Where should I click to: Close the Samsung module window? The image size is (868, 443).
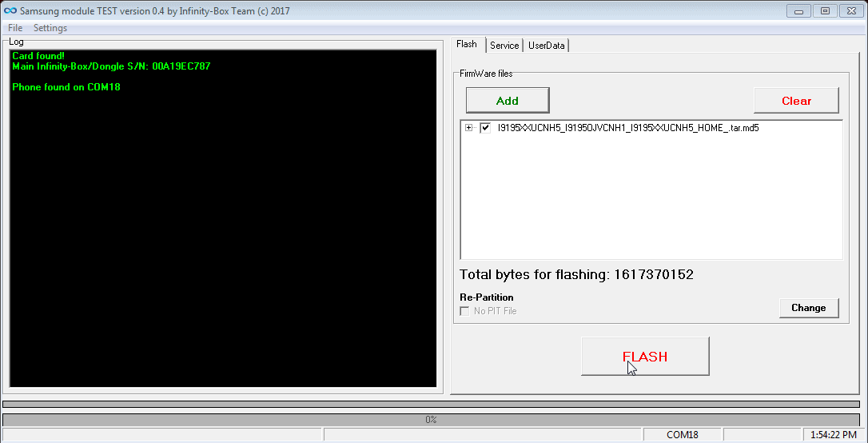pyautogui.click(x=851, y=10)
